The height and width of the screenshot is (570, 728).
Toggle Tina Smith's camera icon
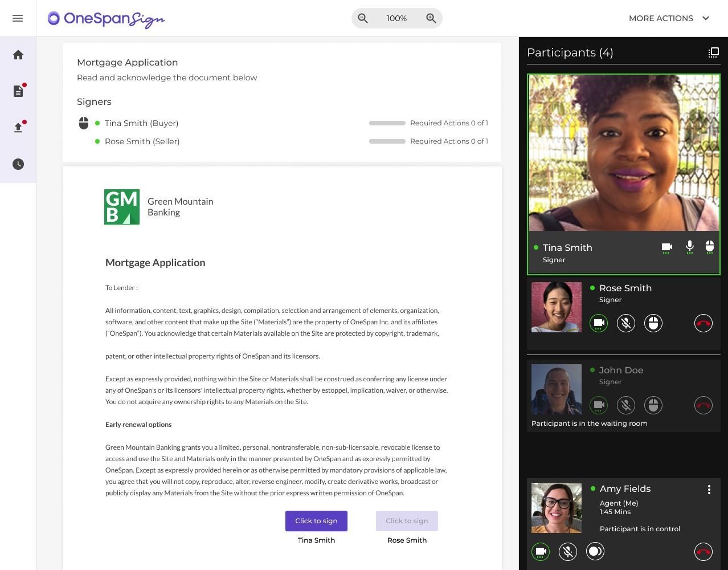click(667, 248)
